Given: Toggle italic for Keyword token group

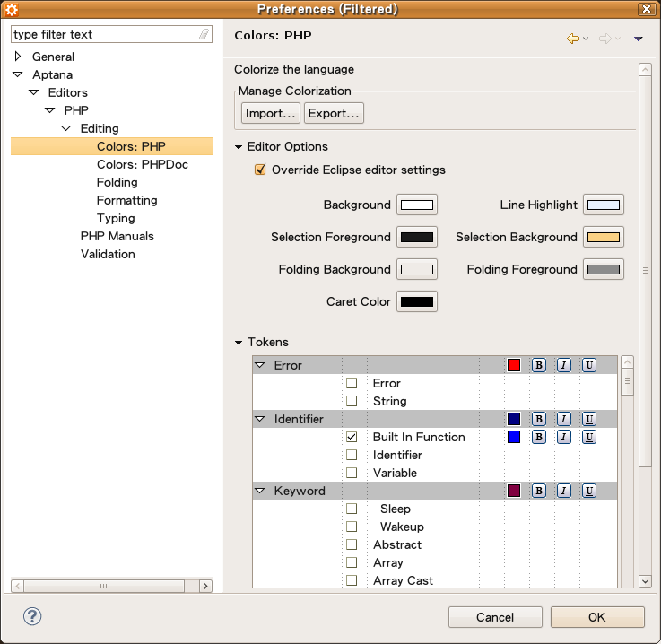Looking at the screenshot, I should [x=563, y=491].
